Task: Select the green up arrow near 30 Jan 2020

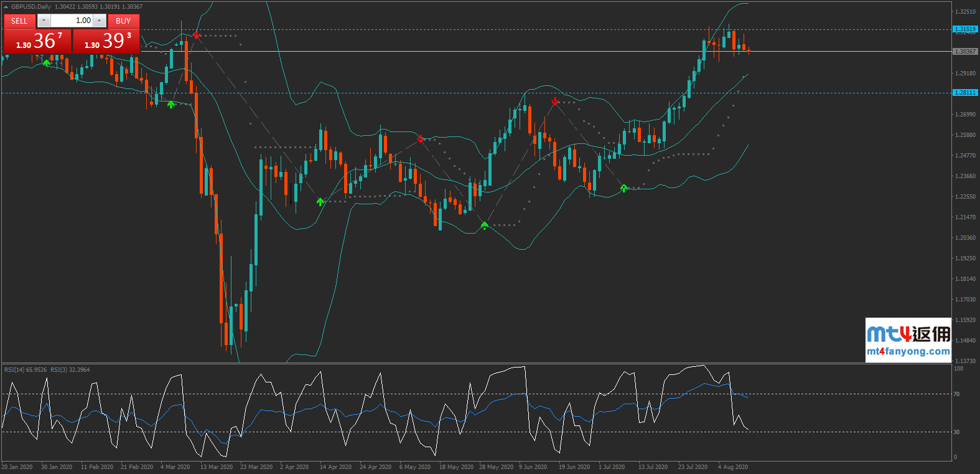Action: [47, 62]
